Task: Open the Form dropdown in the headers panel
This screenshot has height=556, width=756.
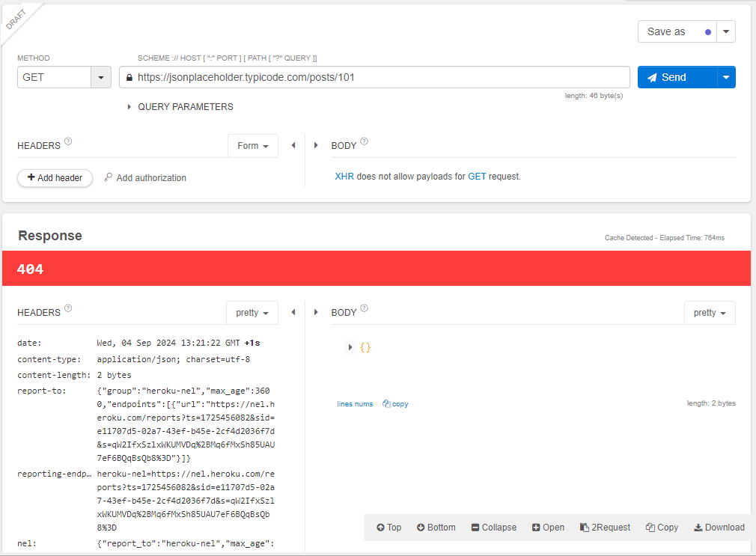Action: 252,145
